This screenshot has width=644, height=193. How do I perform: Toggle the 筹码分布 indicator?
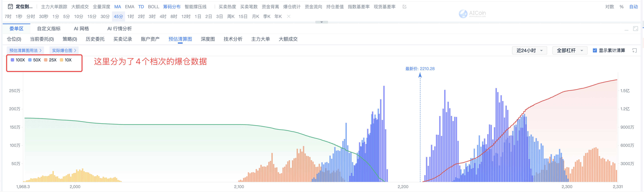[172, 7]
